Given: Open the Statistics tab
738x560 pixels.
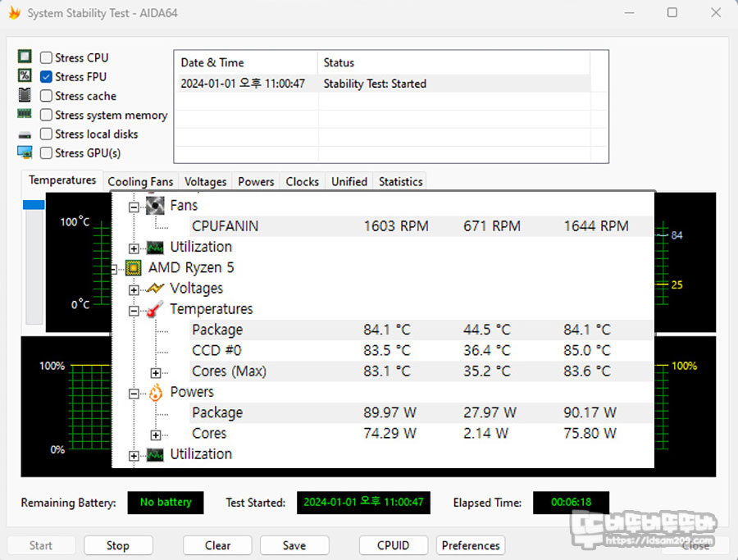Looking at the screenshot, I should (x=400, y=182).
